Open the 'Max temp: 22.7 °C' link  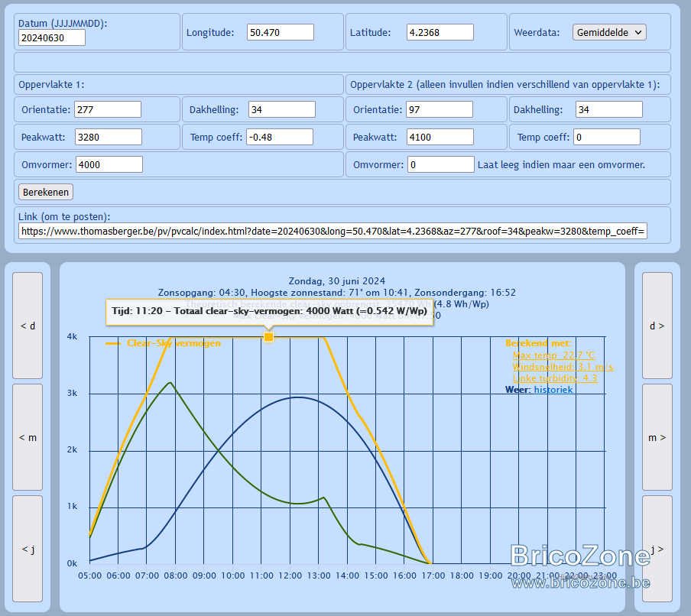coord(553,355)
